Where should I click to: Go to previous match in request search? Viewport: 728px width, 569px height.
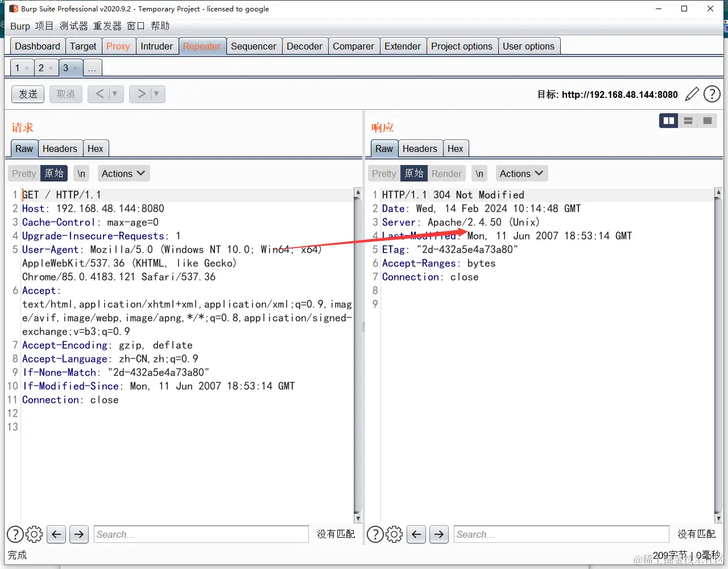[56, 534]
